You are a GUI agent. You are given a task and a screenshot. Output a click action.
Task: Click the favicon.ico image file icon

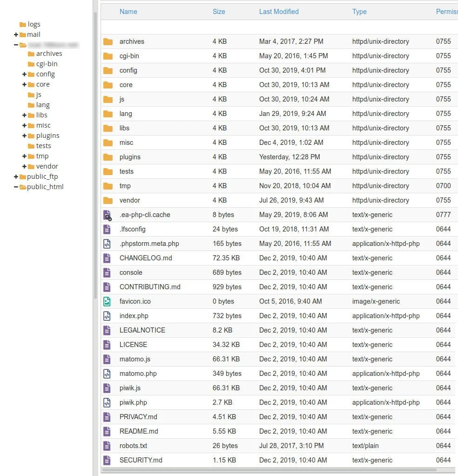pyautogui.click(x=107, y=301)
